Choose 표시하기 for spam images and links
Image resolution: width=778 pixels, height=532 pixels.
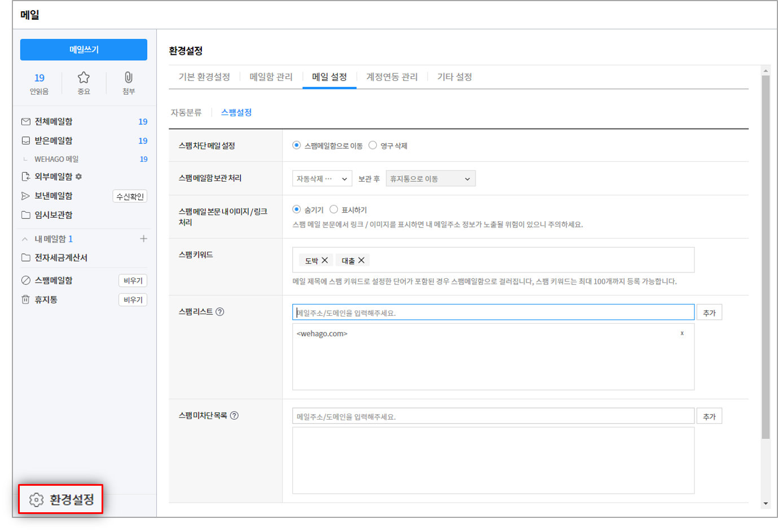(334, 209)
